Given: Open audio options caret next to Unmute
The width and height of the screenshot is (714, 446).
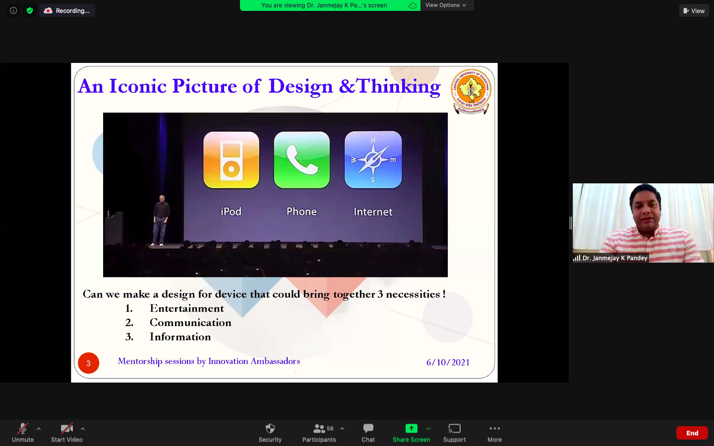Looking at the screenshot, I should [38, 429].
